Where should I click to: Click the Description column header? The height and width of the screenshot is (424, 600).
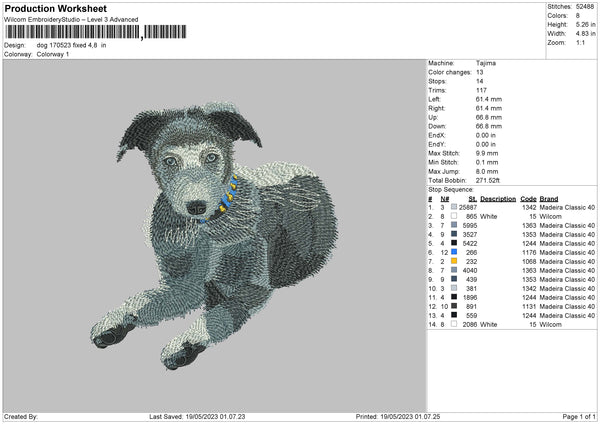pos(497,197)
